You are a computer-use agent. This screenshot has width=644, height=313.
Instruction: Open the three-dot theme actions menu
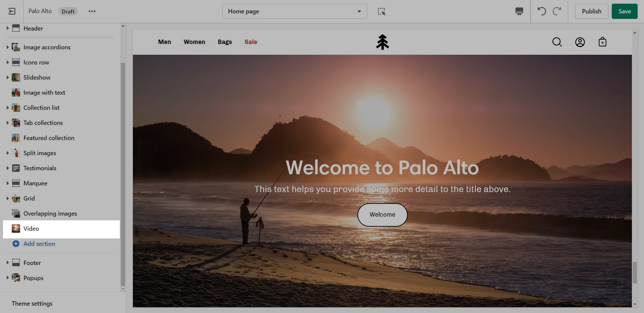coord(92,11)
